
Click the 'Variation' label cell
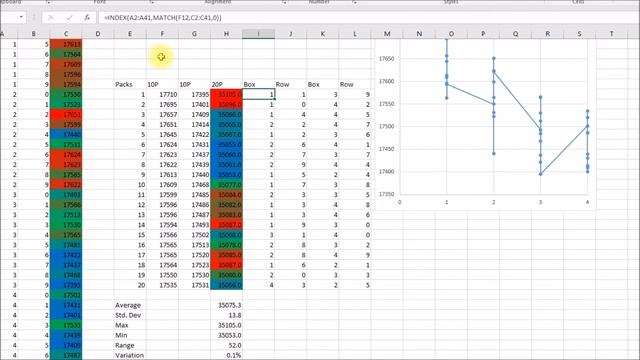tap(130, 356)
